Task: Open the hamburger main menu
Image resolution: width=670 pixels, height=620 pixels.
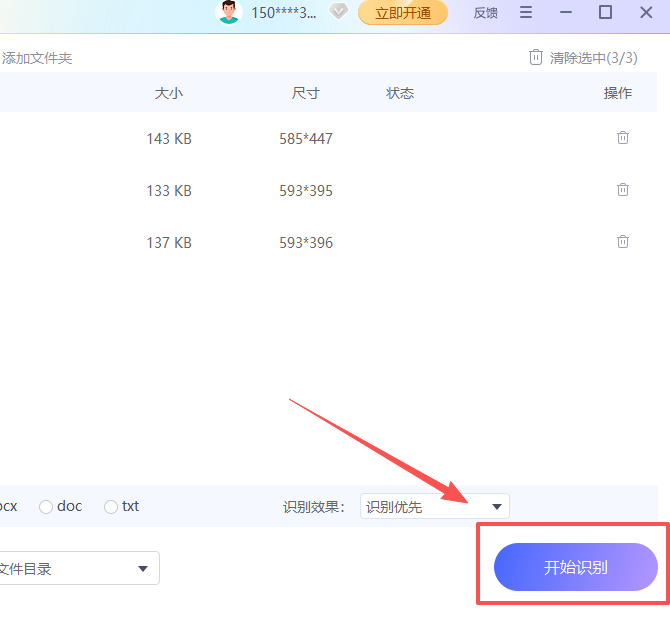Action: click(x=526, y=13)
